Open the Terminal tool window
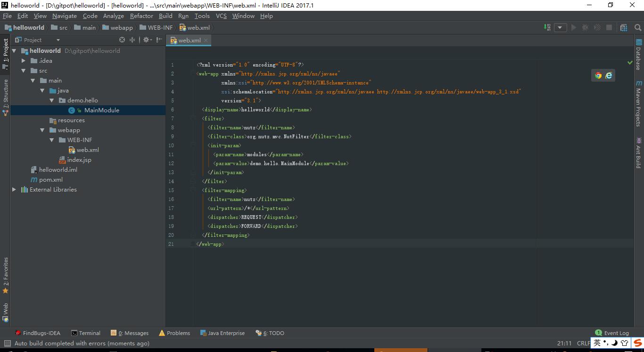The image size is (644, 352). coord(85,333)
